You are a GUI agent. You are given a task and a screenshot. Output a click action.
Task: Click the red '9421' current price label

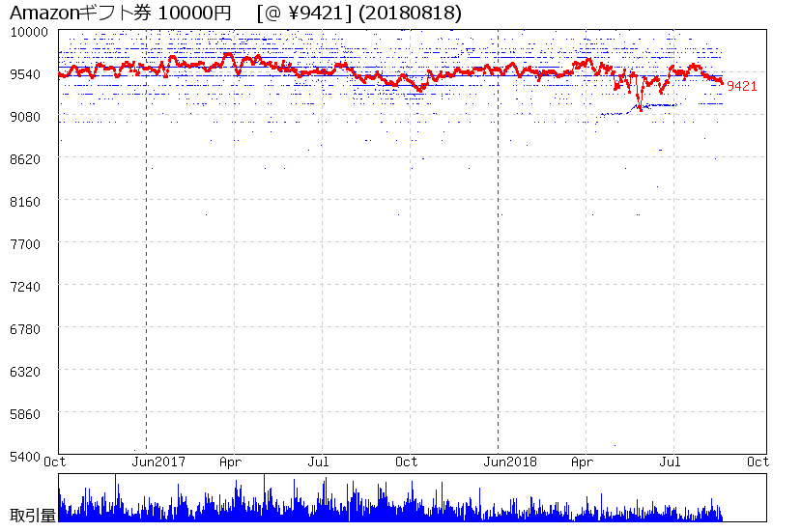tap(742, 86)
